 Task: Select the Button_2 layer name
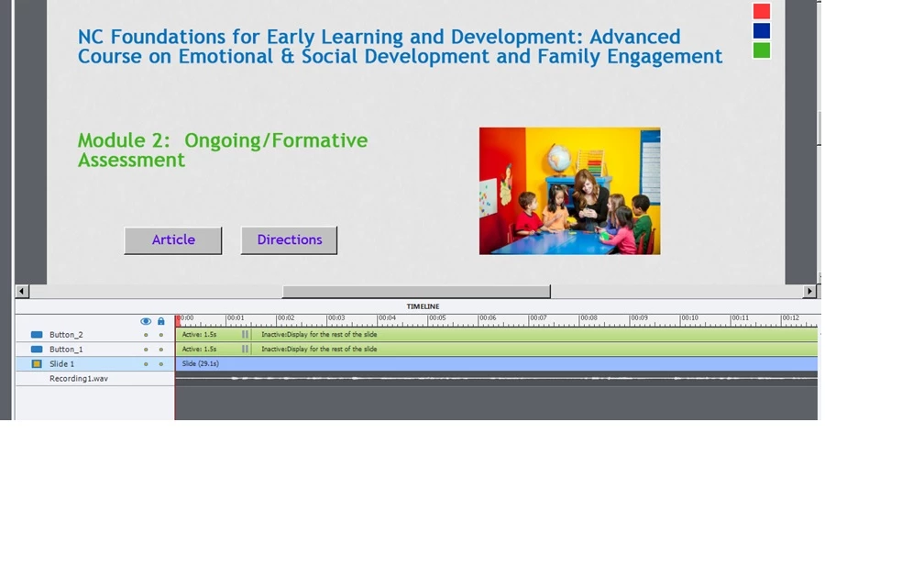pos(66,334)
